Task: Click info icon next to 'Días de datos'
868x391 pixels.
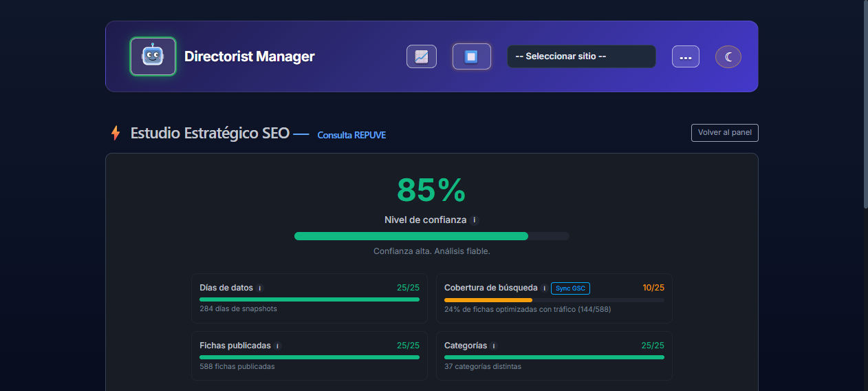Action: click(x=260, y=288)
